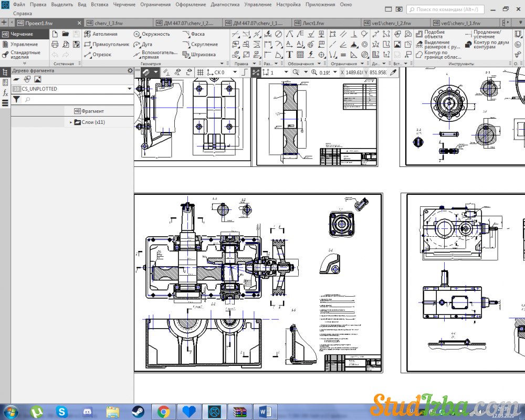Toggle the grid display button
The width and height of the screenshot is (525, 420).
(x=200, y=72)
